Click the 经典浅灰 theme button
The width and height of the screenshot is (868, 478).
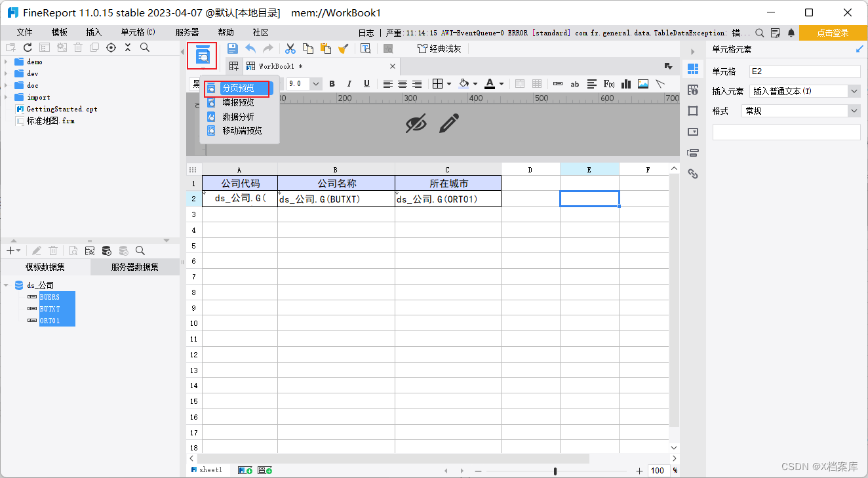pyautogui.click(x=439, y=49)
